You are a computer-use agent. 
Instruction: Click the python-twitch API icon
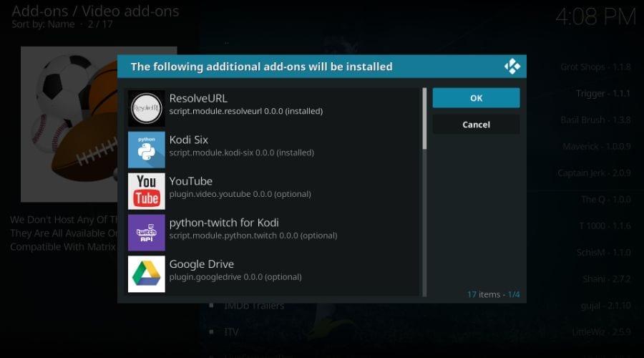[147, 233]
